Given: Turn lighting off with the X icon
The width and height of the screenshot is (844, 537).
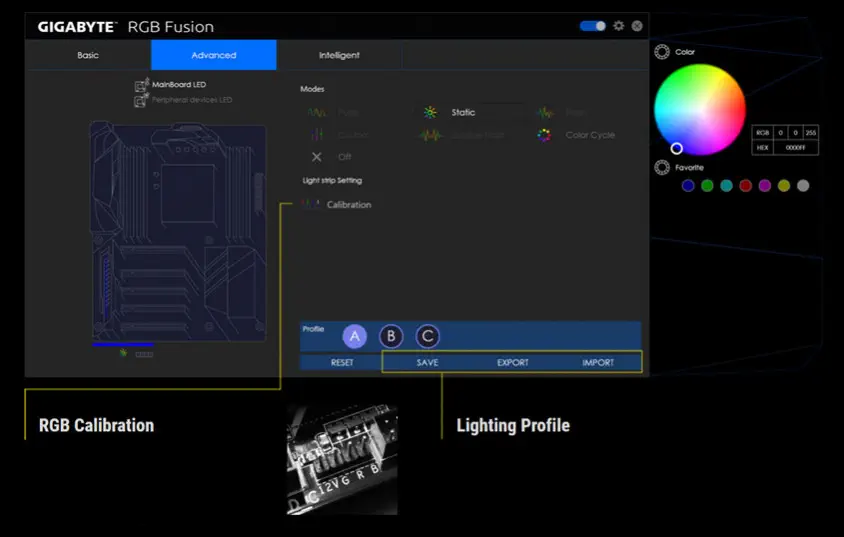Looking at the screenshot, I should pyautogui.click(x=316, y=157).
